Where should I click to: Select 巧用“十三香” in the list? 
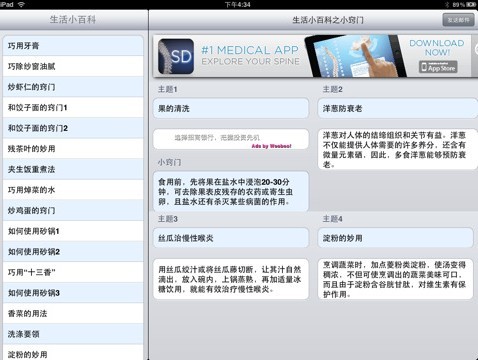point(73,272)
